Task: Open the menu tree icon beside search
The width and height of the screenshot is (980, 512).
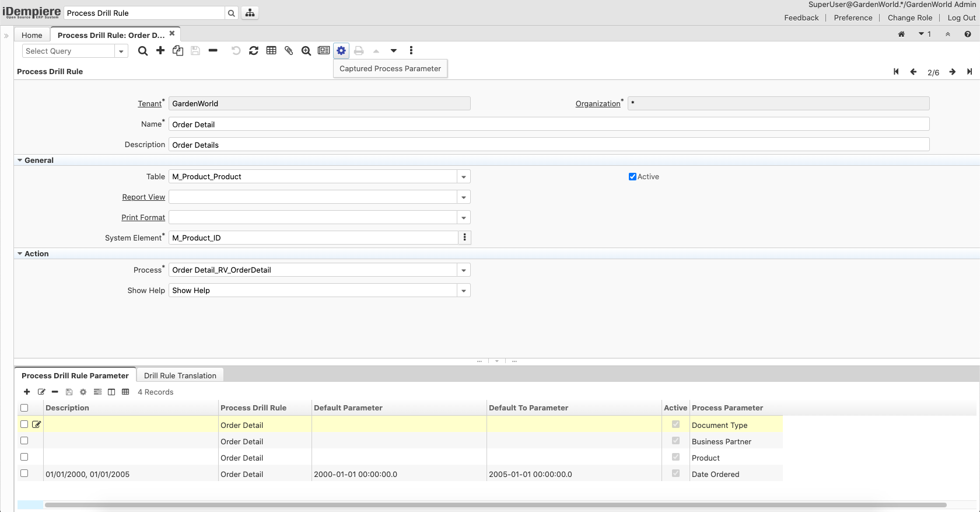Action: coord(250,13)
